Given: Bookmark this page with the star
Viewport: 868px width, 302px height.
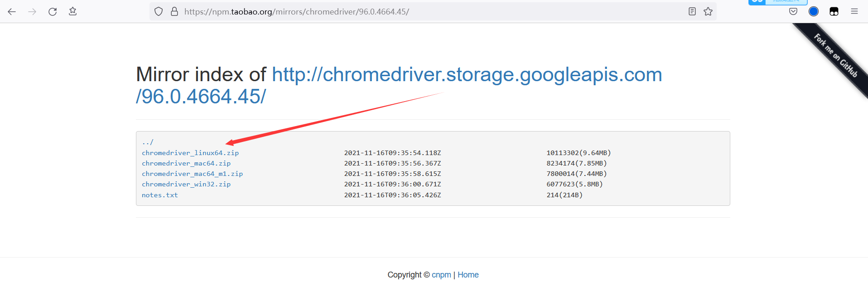Looking at the screenshot, I should click(x=708, y=12).
